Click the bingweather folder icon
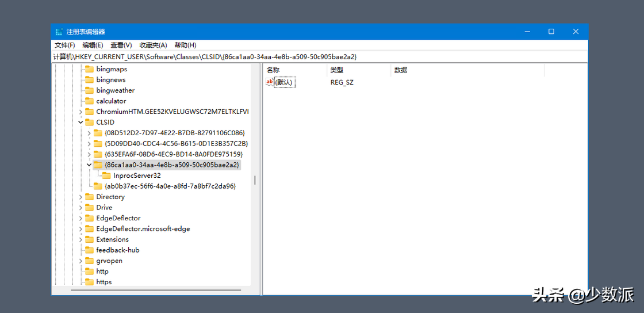This screenshot has height=313, width=644. tap(89, 90)
